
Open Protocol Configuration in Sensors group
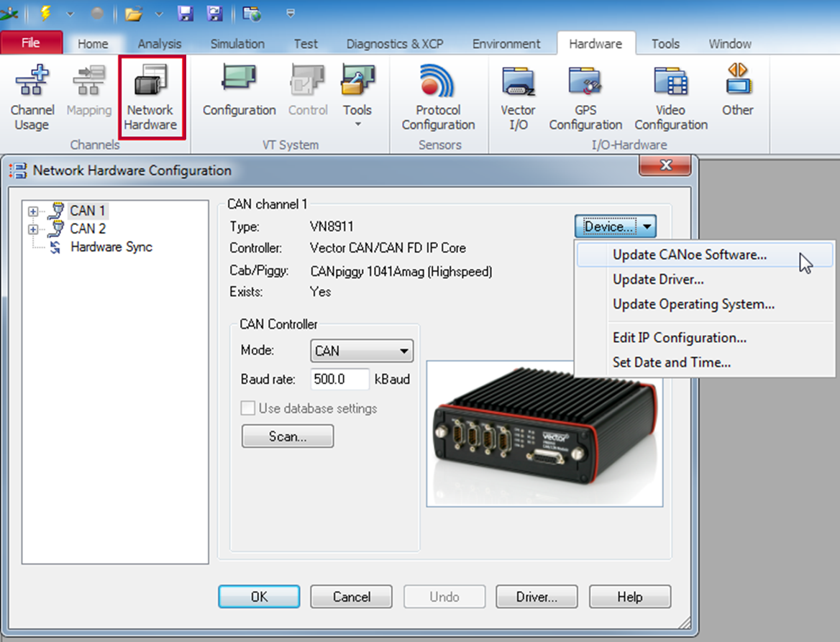coord(439,93)
